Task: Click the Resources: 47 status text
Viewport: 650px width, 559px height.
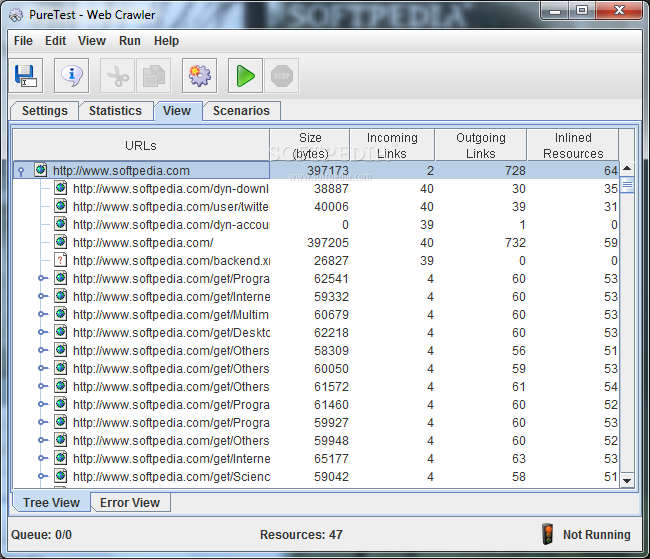Action: point(301,535)
